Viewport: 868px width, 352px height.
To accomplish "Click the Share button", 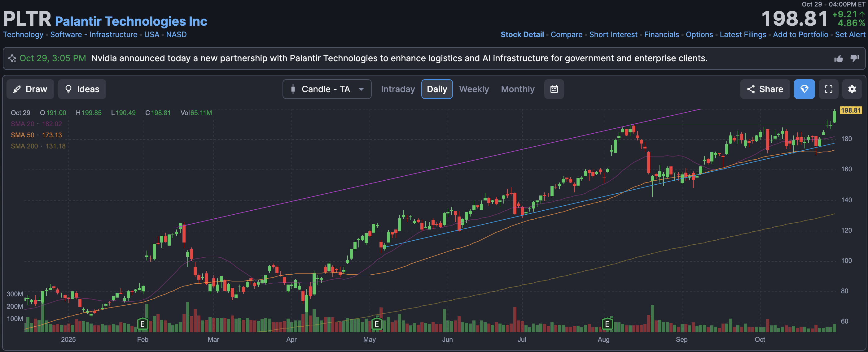I will pos(765,89).
